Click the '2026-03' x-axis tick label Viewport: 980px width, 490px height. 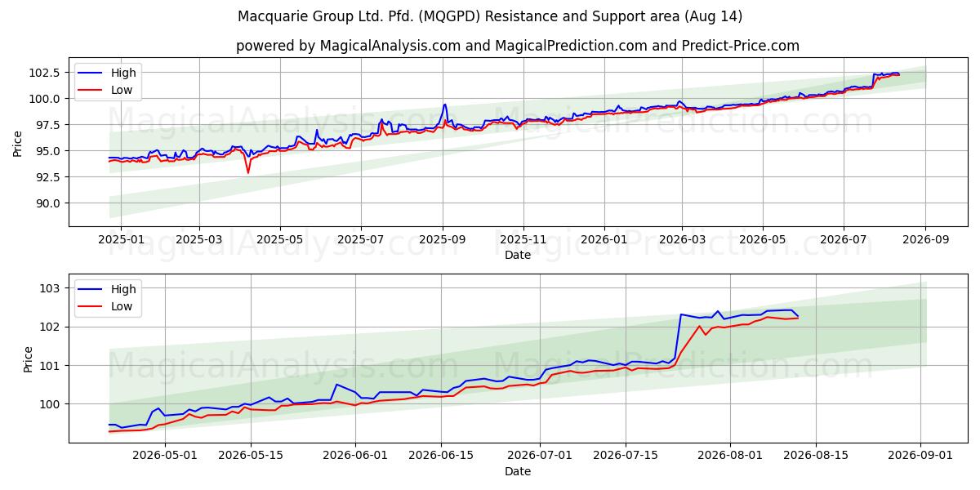point(682,239)
